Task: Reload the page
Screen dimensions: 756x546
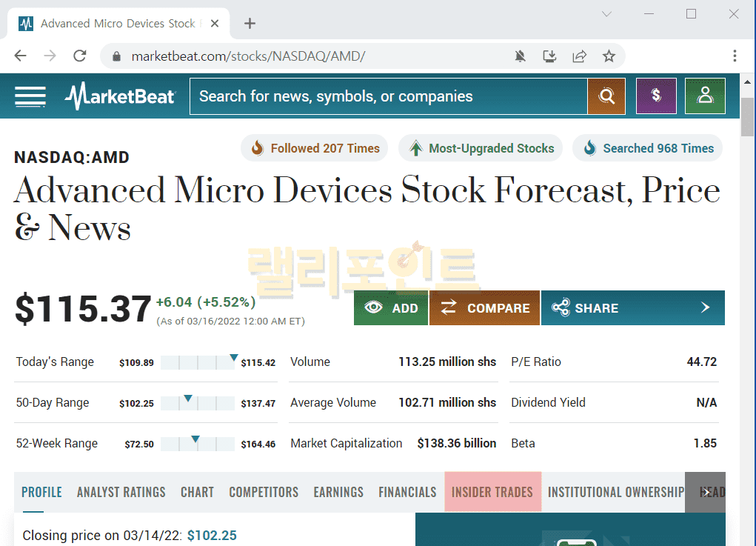Action: pyautogui.click(x=80, y=56)
